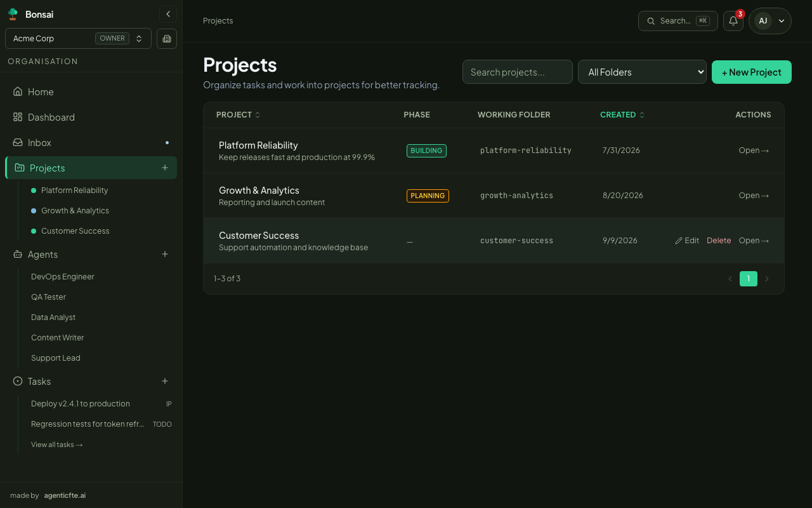Open the Growth & Analytics project row
The width and height of the screenshot is (812, 508).
tap(754, 196)
